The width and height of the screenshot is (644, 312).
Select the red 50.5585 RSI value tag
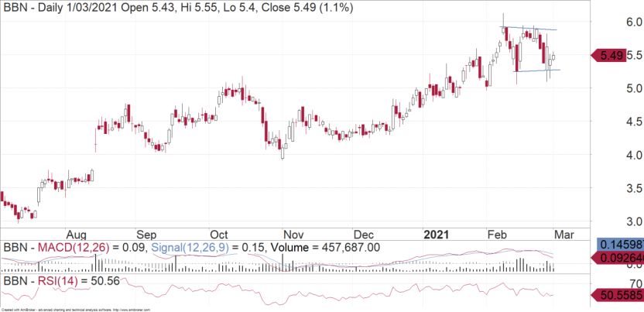coord(617,295)
